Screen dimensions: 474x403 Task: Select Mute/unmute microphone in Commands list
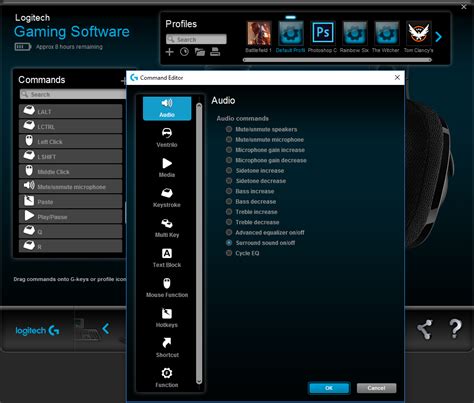70,186
